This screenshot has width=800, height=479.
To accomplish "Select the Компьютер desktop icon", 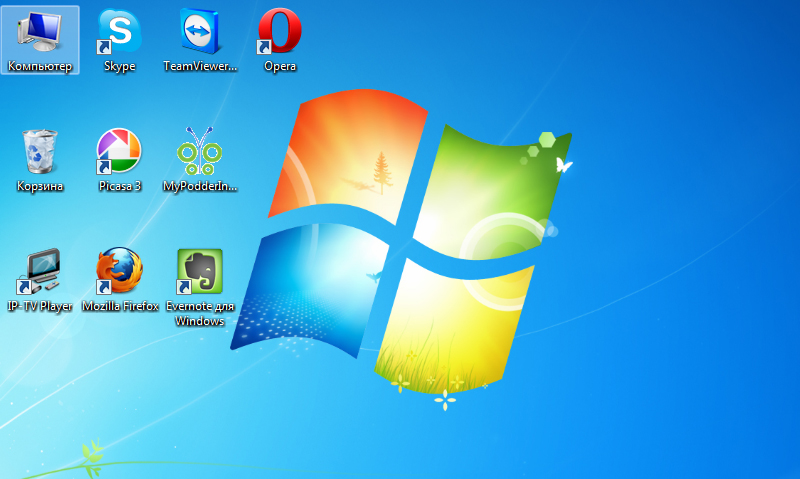I will (40, 31).
